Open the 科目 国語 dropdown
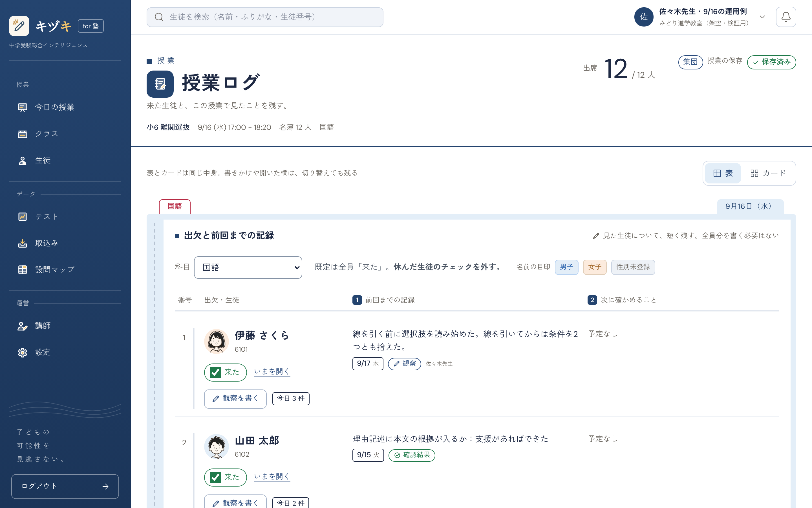This screenshot has width=812, height=508. [x=248, y=268]
